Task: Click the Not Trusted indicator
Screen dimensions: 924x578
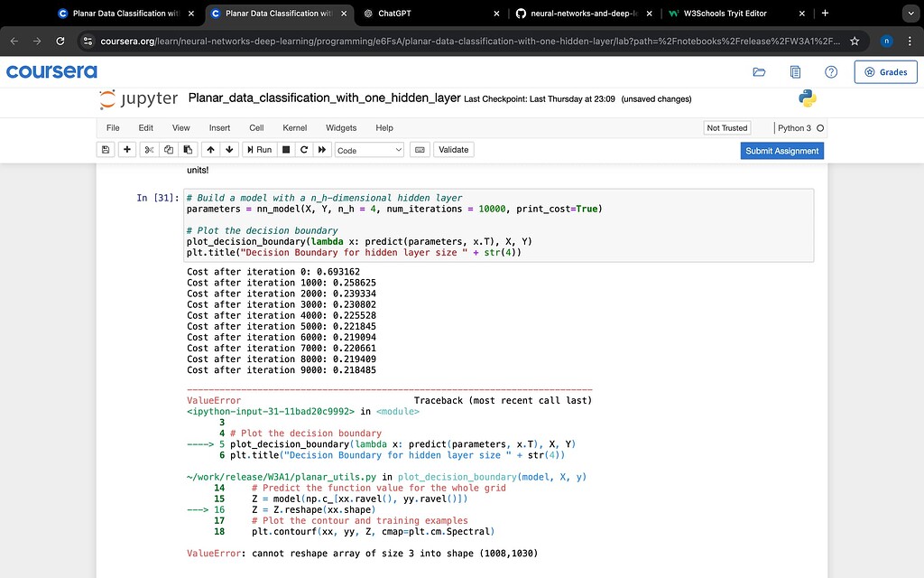Action: [726, 127]
